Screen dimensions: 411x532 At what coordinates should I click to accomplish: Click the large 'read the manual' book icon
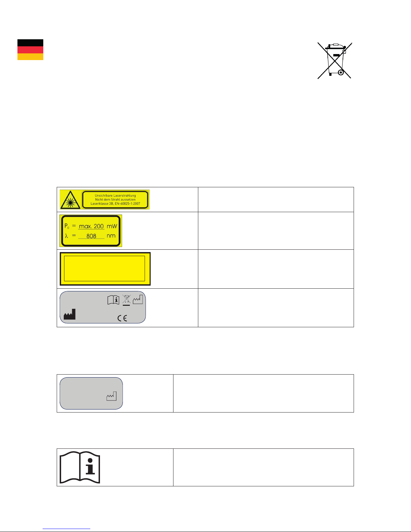[80, 467]
